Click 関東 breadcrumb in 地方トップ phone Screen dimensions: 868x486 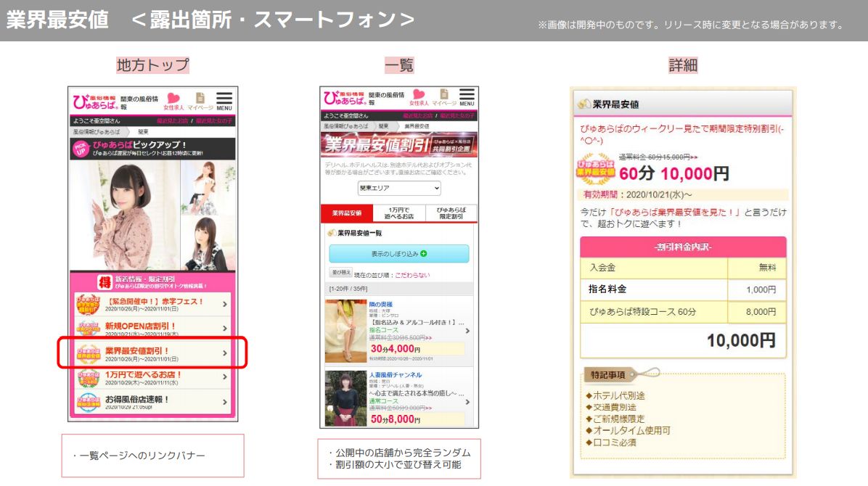[144, 132]
